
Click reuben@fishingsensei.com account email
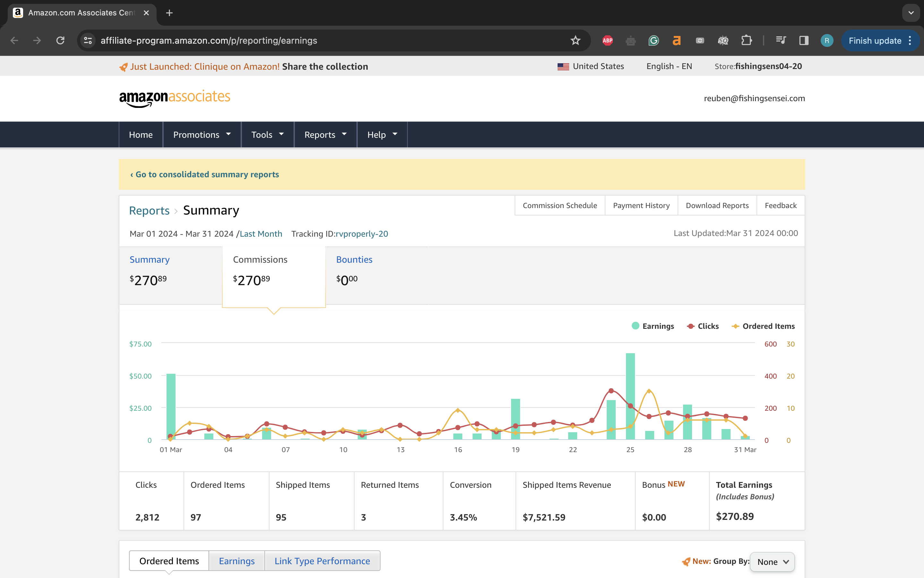(x=754, y=98)
